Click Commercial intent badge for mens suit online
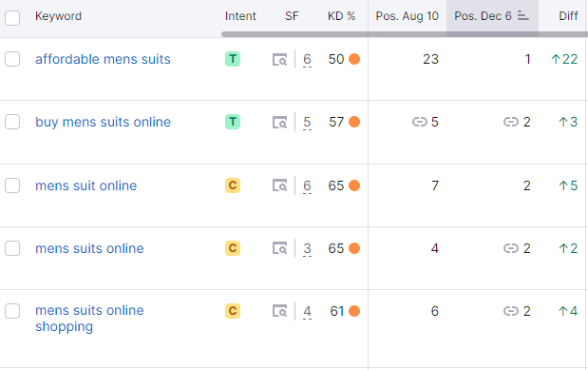 click(233, 185)
